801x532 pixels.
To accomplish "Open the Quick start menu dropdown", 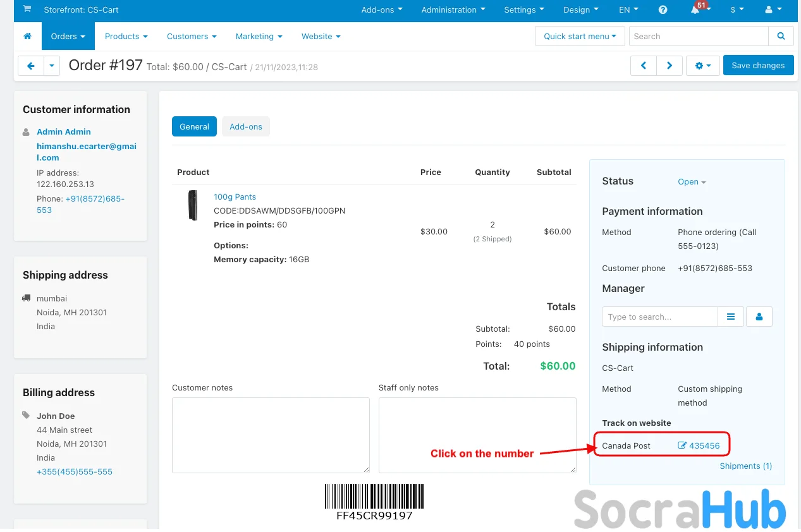I will 579,36.
